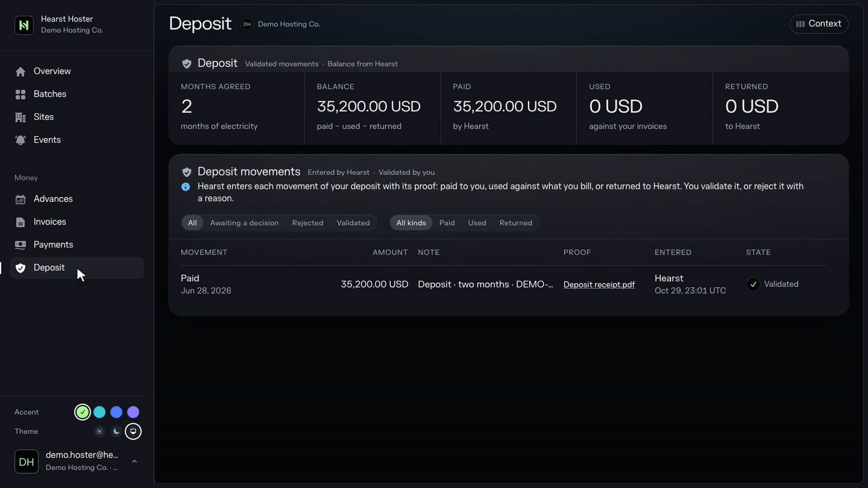The width and height of the screenshot is (868, 488).
Task: Open Payments via its banknote icon
Action: [x=20, y=245]
